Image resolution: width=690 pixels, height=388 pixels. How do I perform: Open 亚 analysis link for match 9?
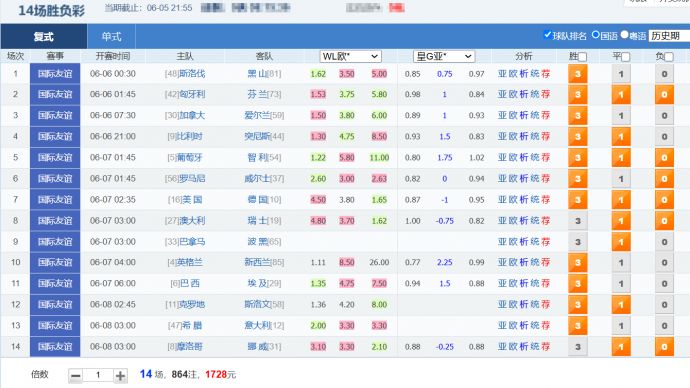tap(502, 242)
